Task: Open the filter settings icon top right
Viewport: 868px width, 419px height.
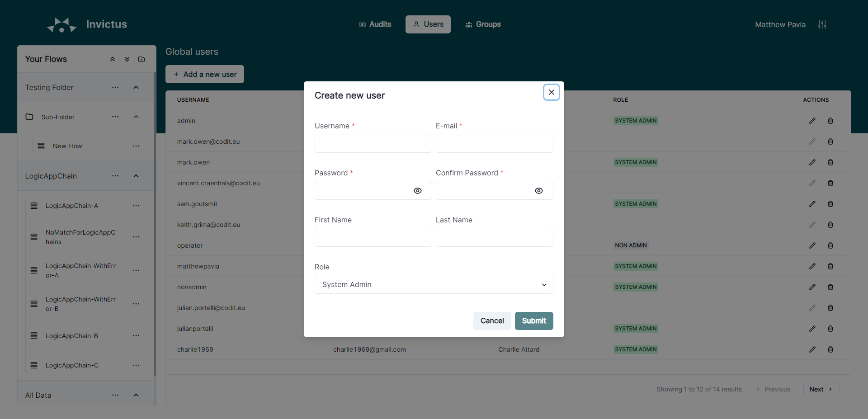Action: coord(822,24)
